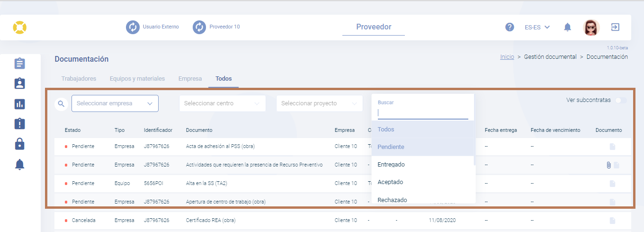Open the alert exclamation sidebar icon
This screenshot has width=644, height=232.
coord(19,124)
